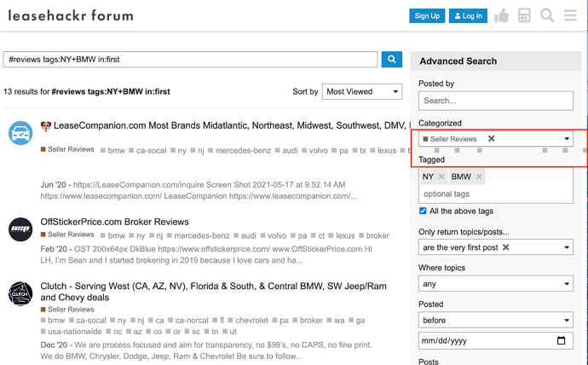Image resolution: width=588 pixels, height=365 pixels.
Task: Open LeaseCompanion poster avatar
Action: coord(20,133)
